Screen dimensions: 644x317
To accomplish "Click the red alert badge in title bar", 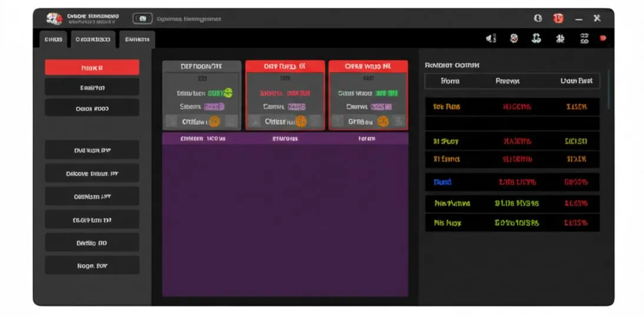I will (x=558, y=18).
